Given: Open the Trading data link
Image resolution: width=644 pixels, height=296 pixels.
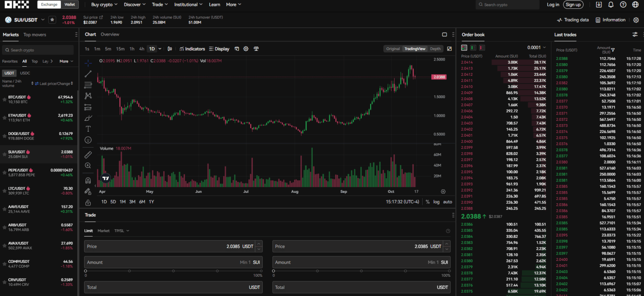Looking at the screenshot, I should click(573, 20).
